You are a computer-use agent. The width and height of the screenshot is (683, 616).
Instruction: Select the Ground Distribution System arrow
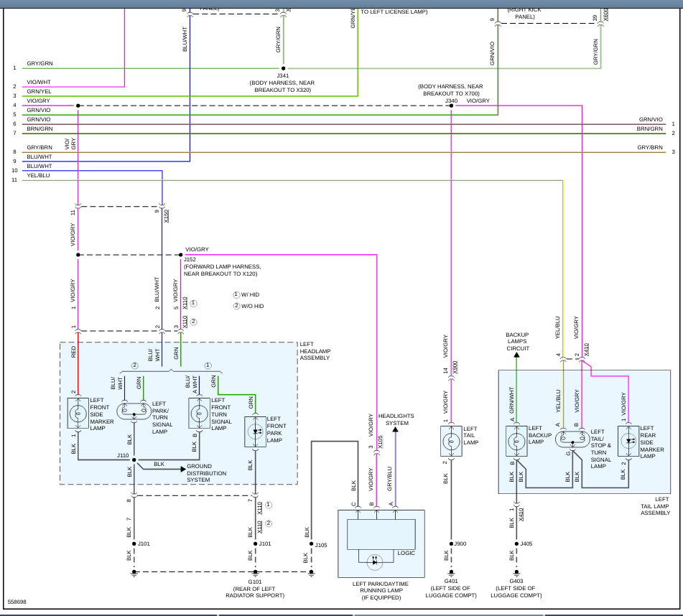tap(183, 469)
